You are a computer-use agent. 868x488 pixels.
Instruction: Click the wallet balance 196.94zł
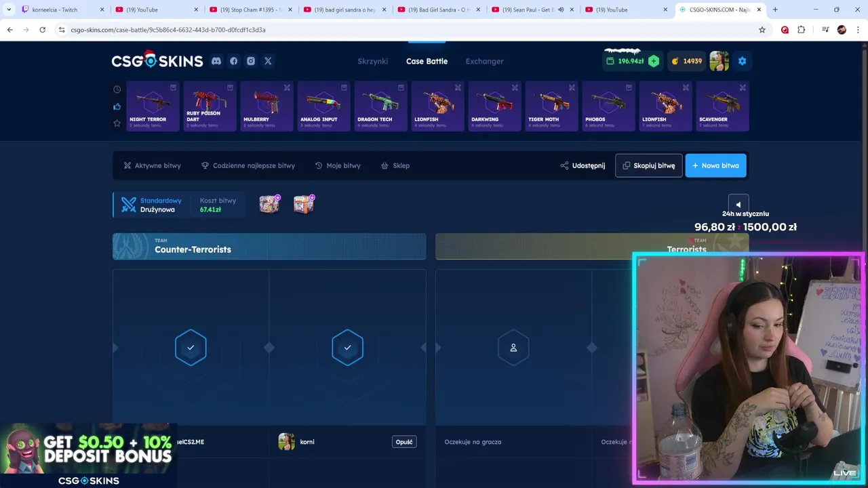(625, 61)
